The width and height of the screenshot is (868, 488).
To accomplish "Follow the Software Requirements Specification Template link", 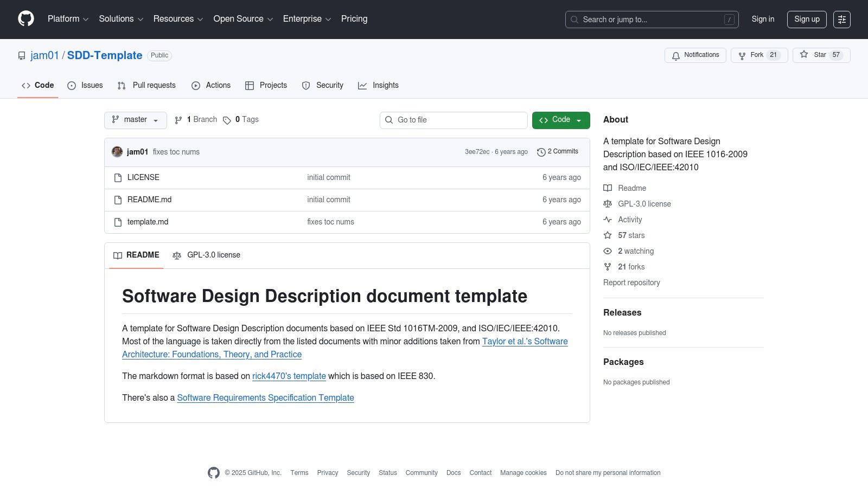I will (265, 398).
